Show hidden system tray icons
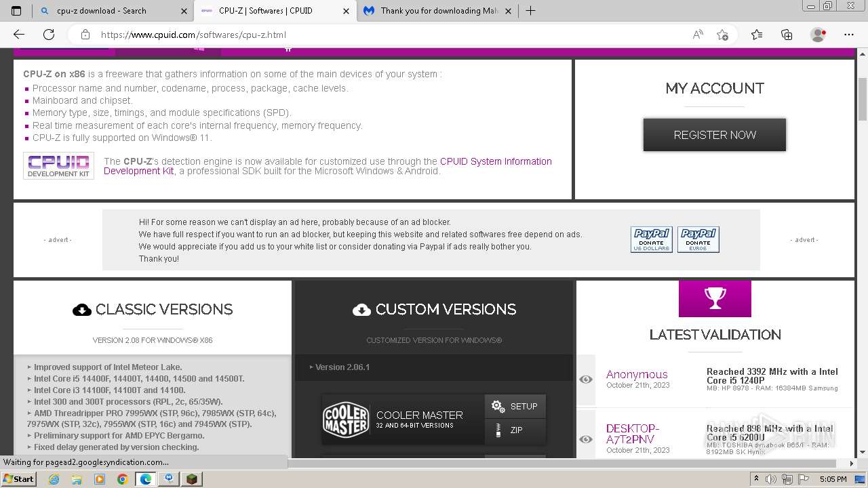The width and height of the screenshot is (868, 488). click(x=757, y=479)
